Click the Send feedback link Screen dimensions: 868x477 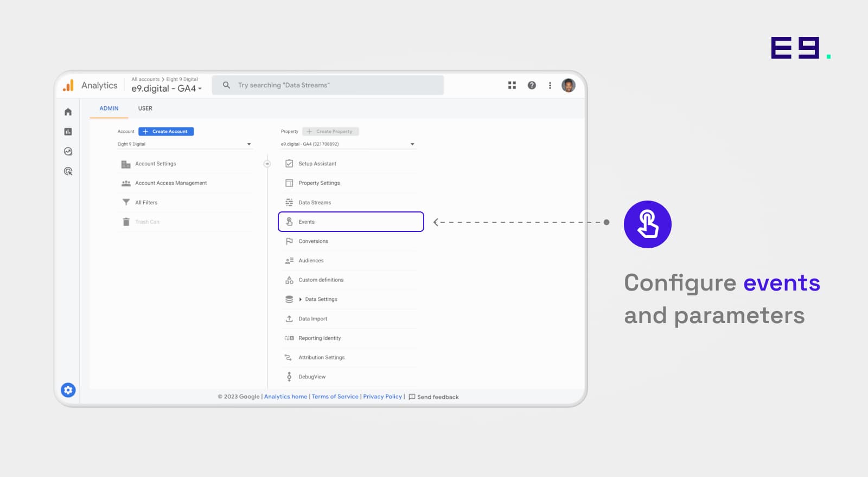(x=438, y=397)
